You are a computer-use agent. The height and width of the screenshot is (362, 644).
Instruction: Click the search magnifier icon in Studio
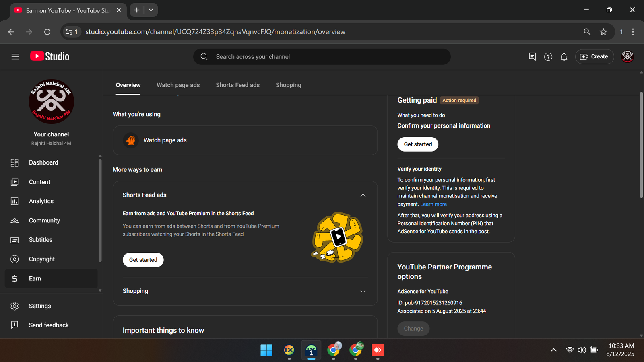204,57
